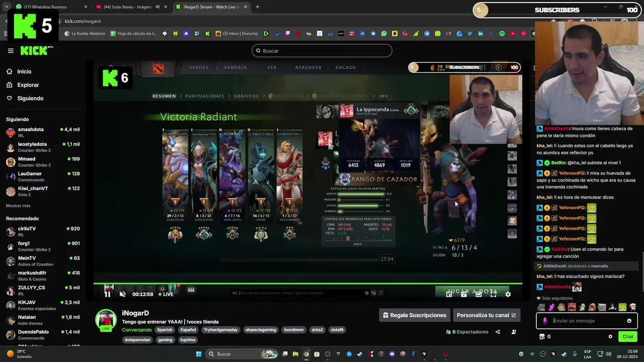Focus the Buscar search field on Kick
This screenshot has height=362, width=644.
tap(322, 51)
